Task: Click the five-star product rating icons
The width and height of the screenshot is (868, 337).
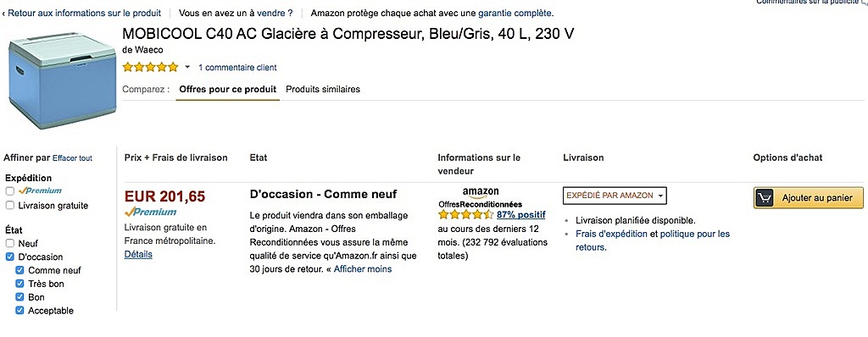Action: (x=151, y=68)
